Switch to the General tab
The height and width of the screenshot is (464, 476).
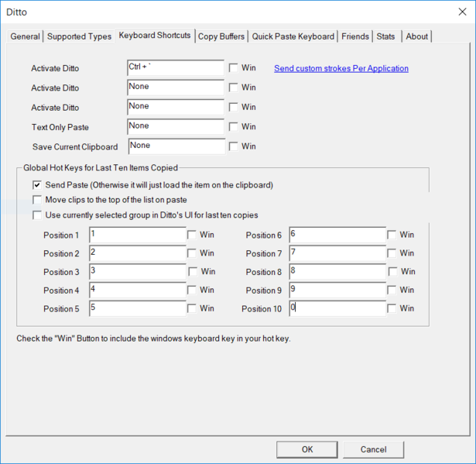click(x=25, y=36)
